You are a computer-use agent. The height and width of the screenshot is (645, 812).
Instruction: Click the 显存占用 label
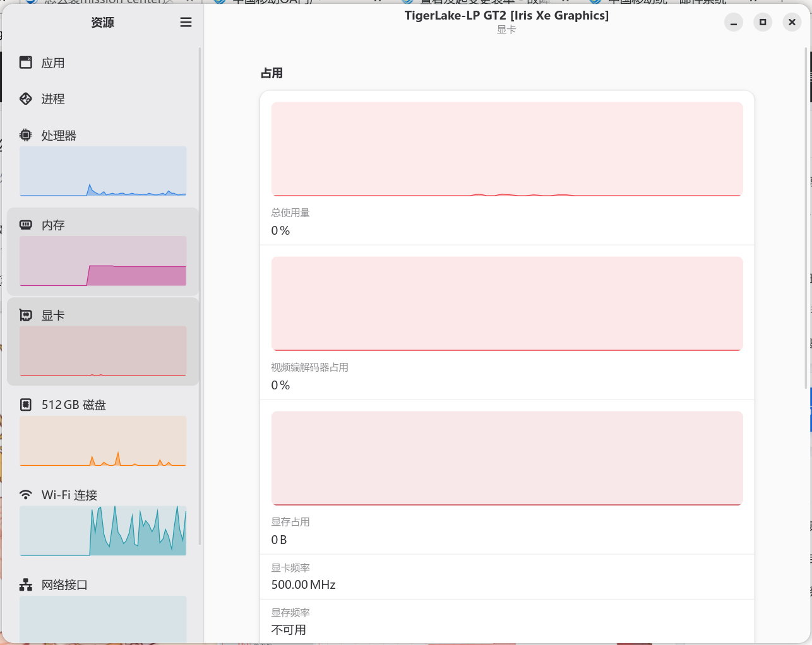[x=290, y=522]
